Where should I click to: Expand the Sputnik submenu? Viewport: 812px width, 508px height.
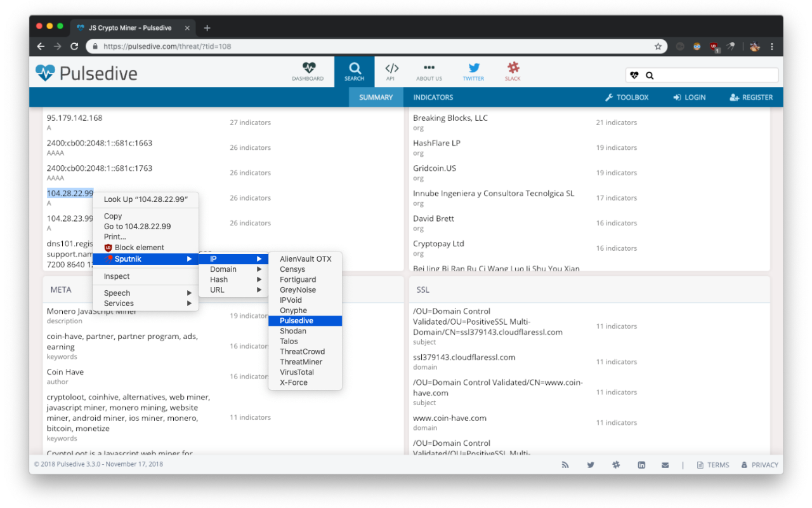click(x=146, y=258)
